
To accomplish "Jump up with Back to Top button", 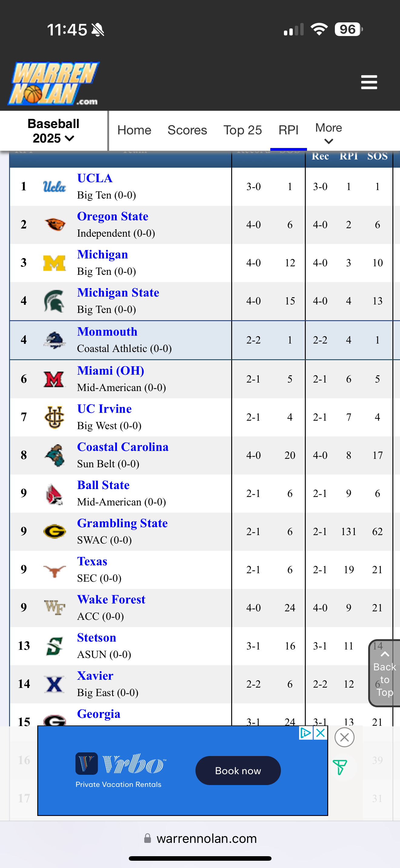I will [385, 672].
